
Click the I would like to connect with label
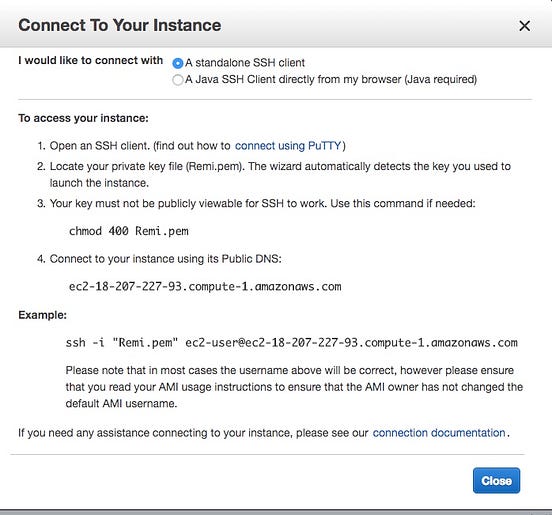pos(90,61)
